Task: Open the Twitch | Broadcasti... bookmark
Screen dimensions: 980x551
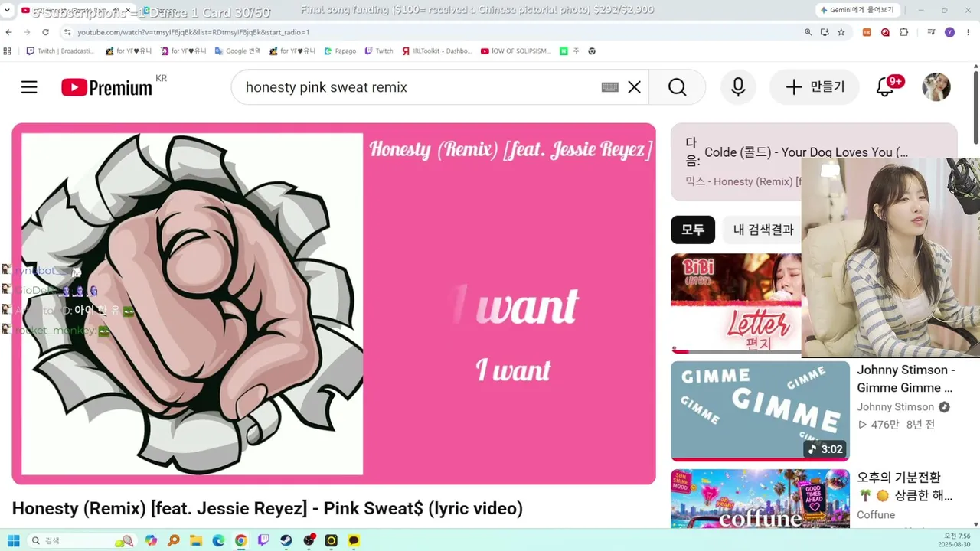Action: tap(60, 51)
